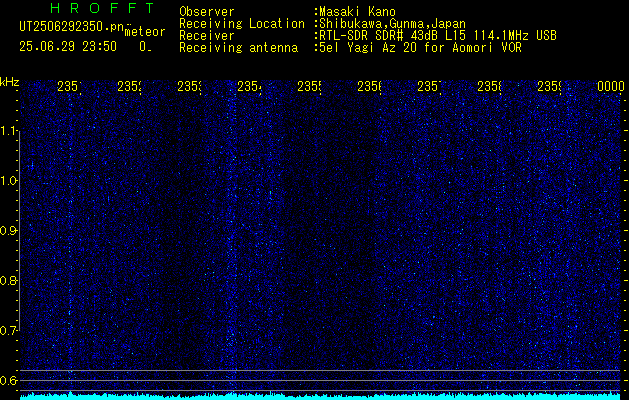Click the 0.9 kHz frequency axis label
This screenshot has height=400, width=629.
coord(8,230)
